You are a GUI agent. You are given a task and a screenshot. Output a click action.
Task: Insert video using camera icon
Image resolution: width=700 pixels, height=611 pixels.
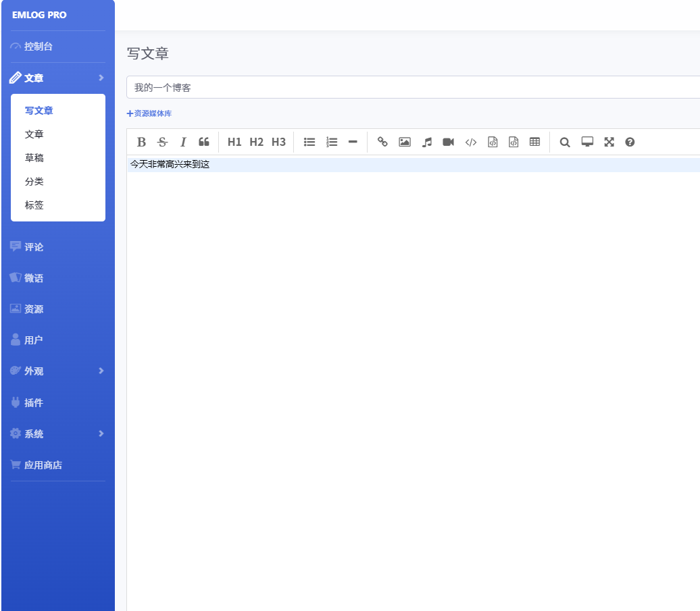448,142
